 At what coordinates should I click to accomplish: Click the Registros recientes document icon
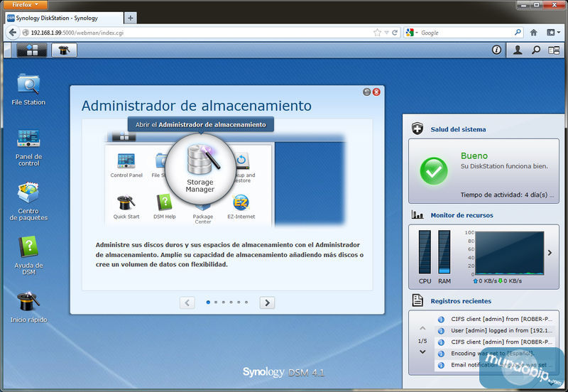(417, 300)
